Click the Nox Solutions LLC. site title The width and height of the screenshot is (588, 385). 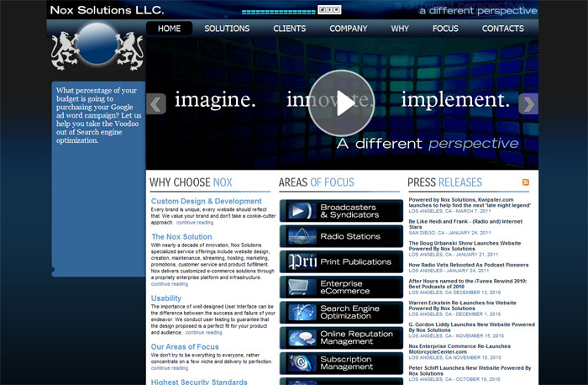click(107, 10)
